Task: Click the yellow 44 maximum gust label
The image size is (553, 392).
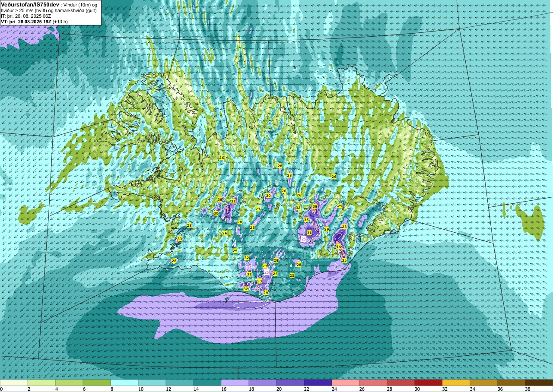Action: click(x=339, y=247)
